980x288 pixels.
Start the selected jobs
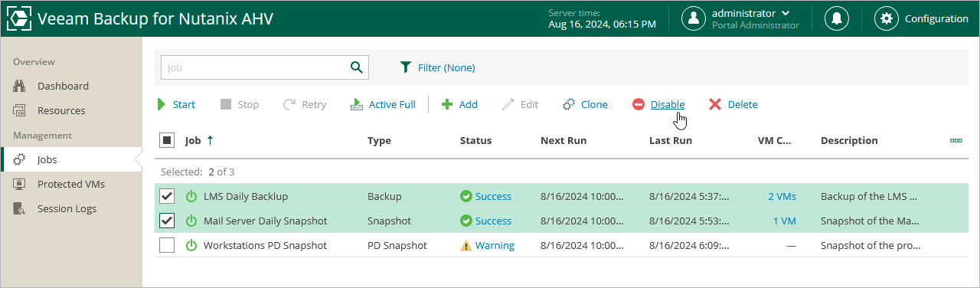pyautogui.click(x=176, y=104)
